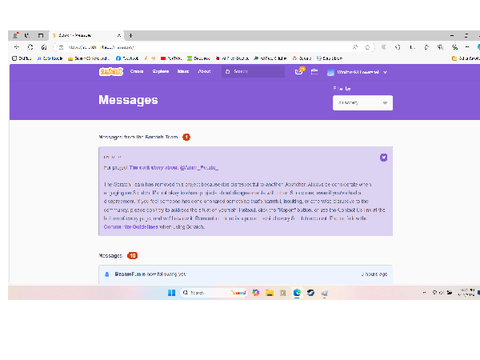This screenshot has height=360, width=480.
Task: Open the Ideas menu item
Action: pyautogui.click(x=183, y=71)
